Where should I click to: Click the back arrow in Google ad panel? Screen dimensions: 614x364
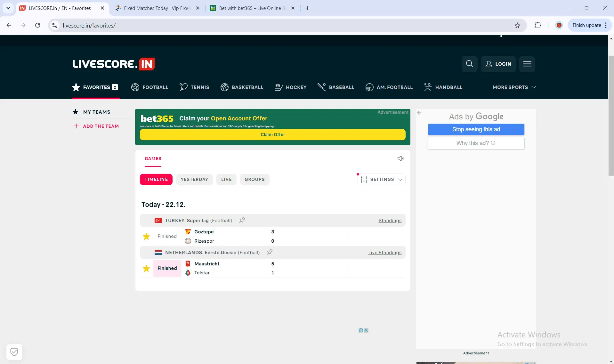(419, 113)
